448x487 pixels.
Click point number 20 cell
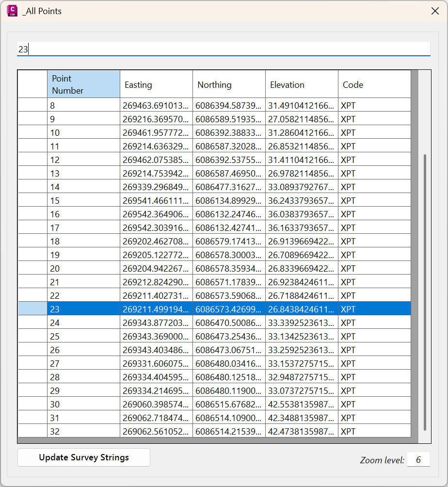click(x=83, y=268)
